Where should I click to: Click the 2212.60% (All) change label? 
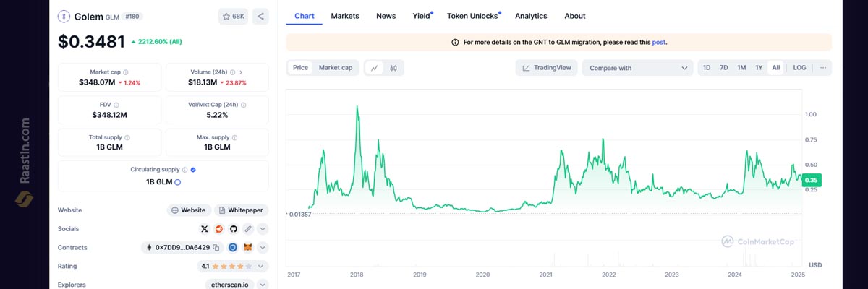(156, 42)
